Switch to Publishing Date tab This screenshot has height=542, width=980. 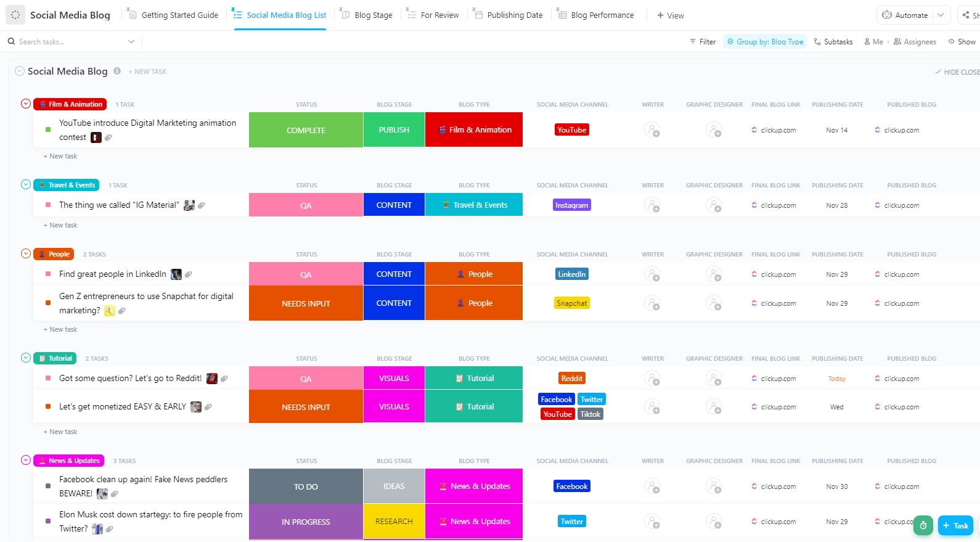(x=508, y=15)
